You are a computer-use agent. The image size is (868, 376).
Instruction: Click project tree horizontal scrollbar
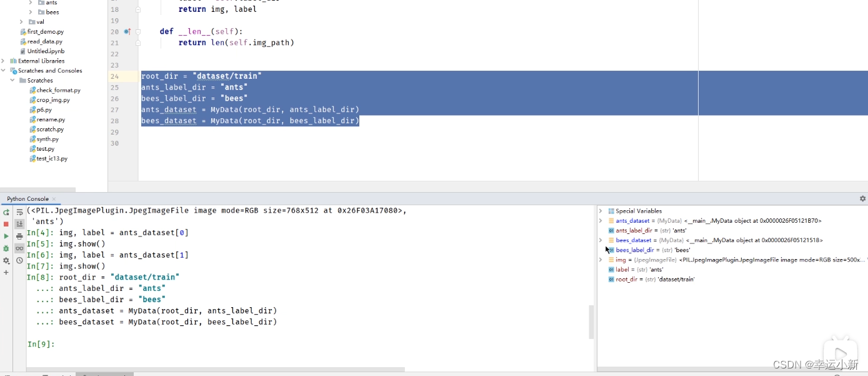pos(37,189)
